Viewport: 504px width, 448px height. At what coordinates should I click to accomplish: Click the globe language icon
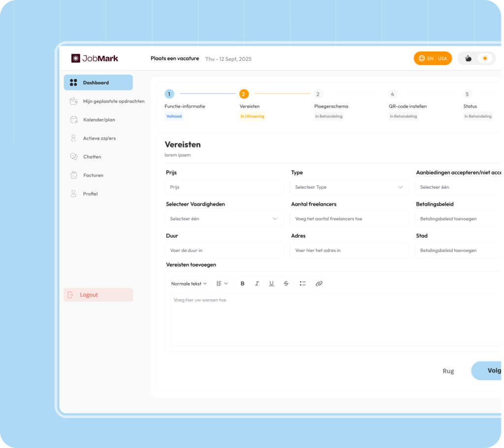pyautogui.click(x=422, y=59)
